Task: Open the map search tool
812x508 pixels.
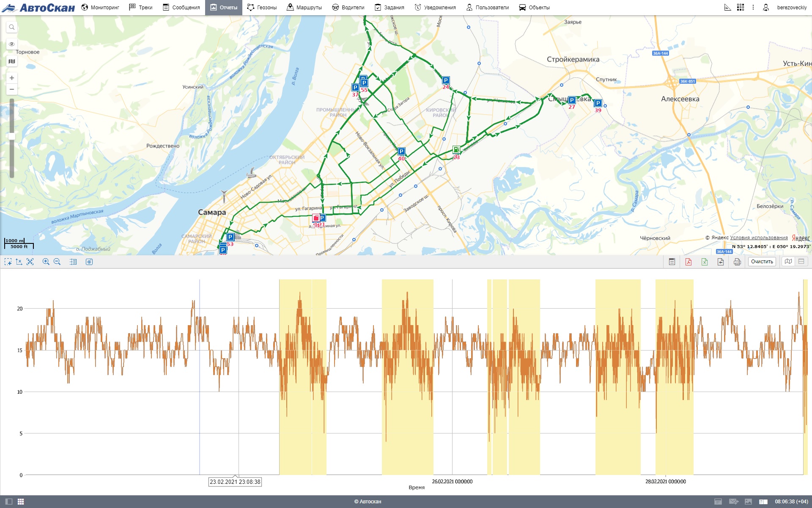Action: [12, 27]
